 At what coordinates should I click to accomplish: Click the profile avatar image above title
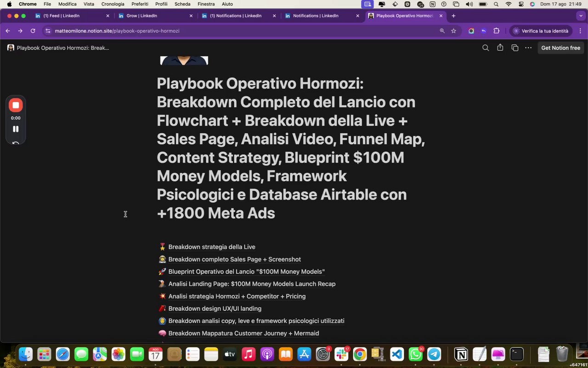184,60
